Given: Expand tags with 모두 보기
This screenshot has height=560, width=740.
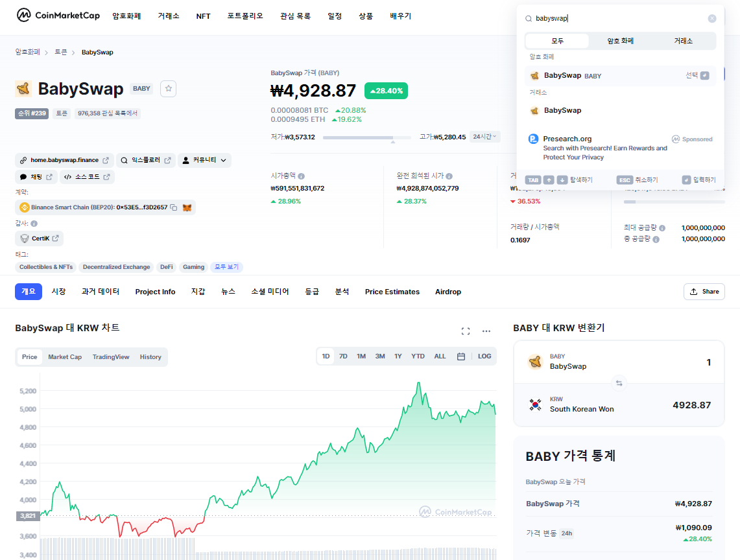Looking at the screenshot, I should [226, 267].
